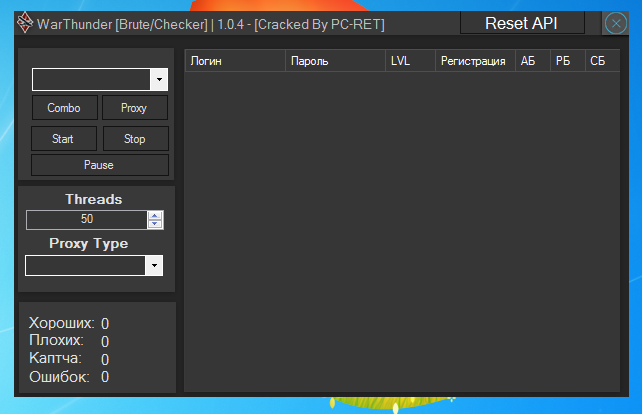The image size is (642, 414).
Task: Expand the dropdown above the Combo button
Action: pos(159,79)
